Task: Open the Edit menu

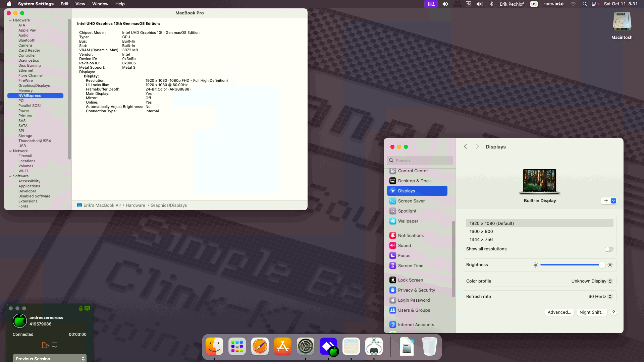Action: point(64,4)
